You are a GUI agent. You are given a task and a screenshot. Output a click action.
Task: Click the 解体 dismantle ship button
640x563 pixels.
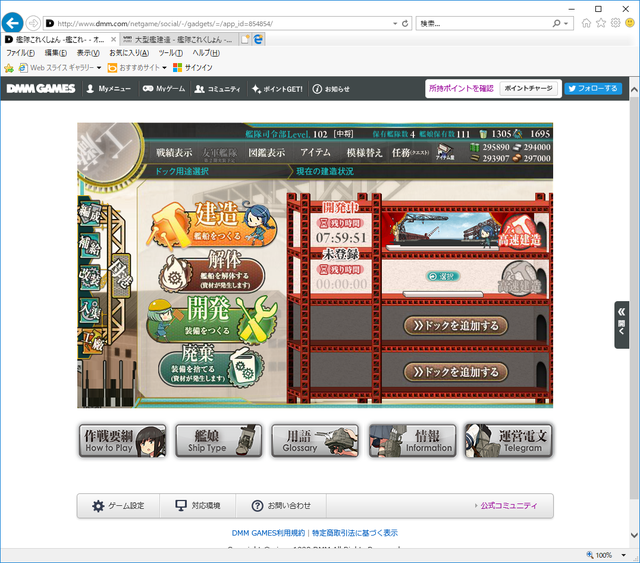[212, 271]
